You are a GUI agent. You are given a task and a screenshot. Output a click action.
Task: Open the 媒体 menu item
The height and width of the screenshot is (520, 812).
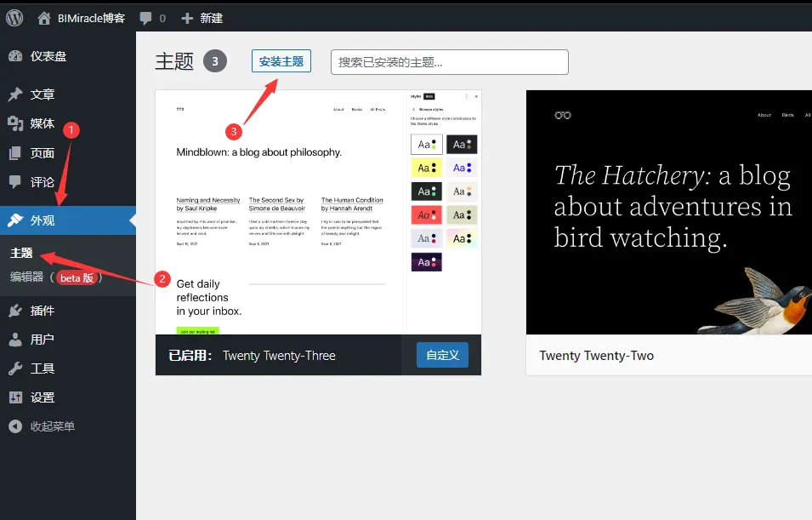[x=68, y=123]
